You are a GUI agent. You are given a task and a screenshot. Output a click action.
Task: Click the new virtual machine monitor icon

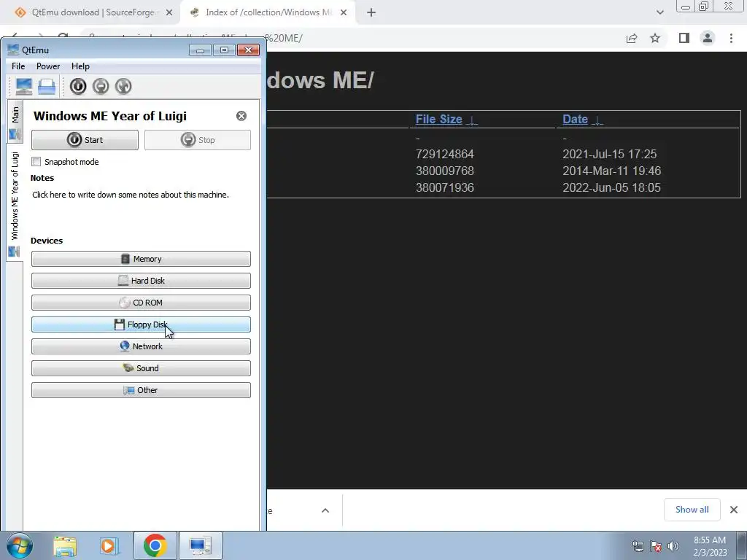24,86
